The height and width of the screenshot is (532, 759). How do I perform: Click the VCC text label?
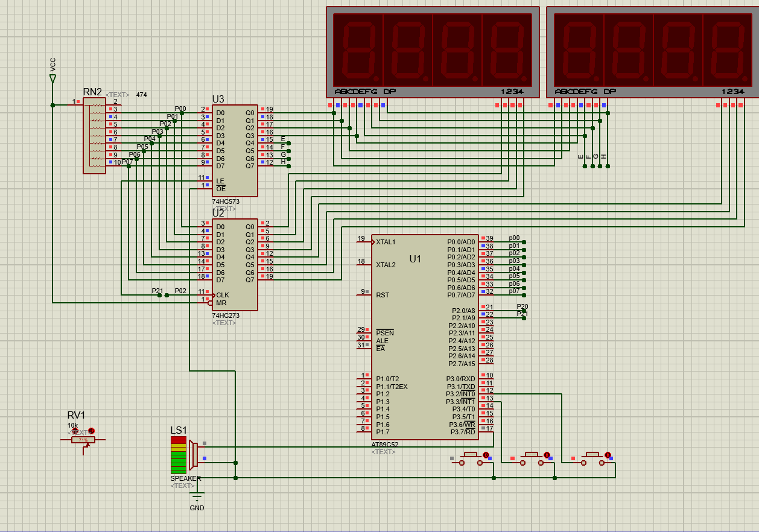[x=52, y=64]
